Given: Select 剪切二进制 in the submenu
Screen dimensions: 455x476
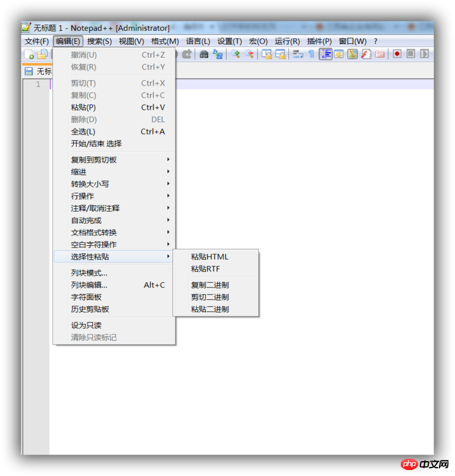Looking at the screenshot, I should [x=216, y=297].
